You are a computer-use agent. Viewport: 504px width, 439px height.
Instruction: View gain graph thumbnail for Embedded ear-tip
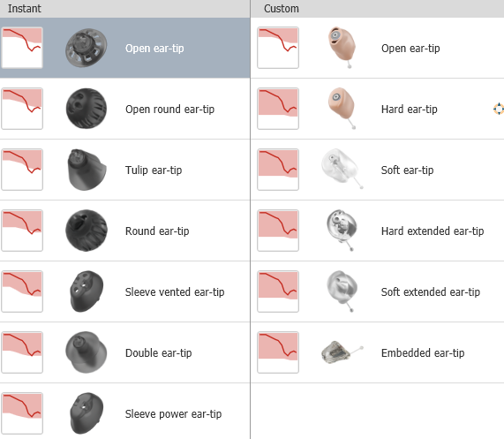coord(278,352)
